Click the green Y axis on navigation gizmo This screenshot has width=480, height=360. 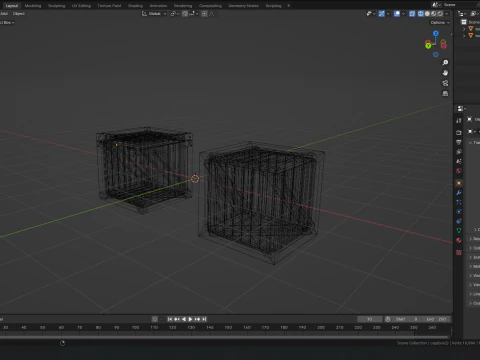(x=428, y=46)
